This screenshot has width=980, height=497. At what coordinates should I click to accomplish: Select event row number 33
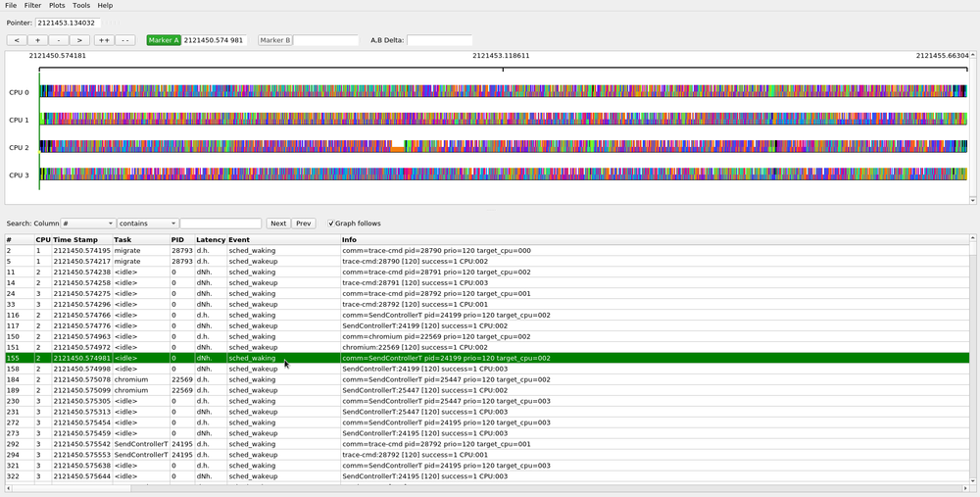pos(487,305)
